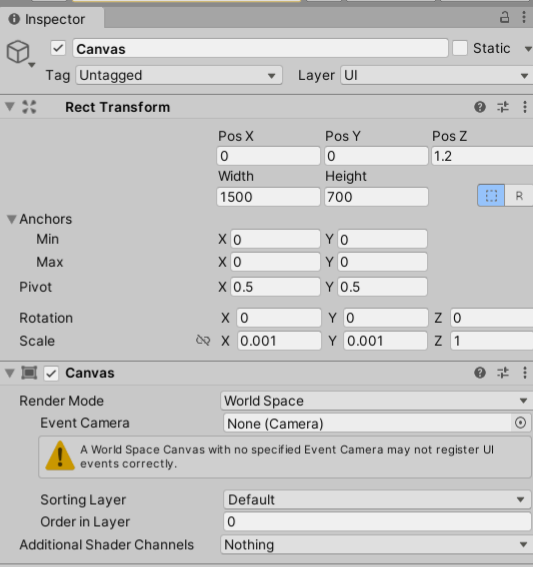The image size is (533, 567).
Task: Click Pivot X field showing 0.5
Action: [x=275, y=287]
